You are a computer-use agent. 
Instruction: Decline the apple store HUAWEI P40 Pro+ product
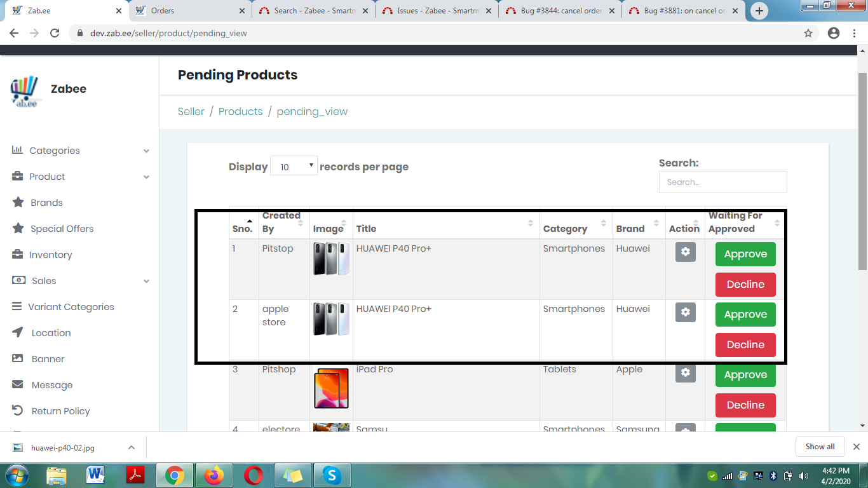745,345
